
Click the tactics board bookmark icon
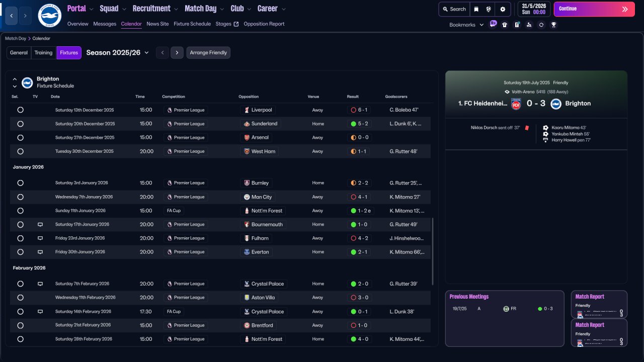coord(517,25)
